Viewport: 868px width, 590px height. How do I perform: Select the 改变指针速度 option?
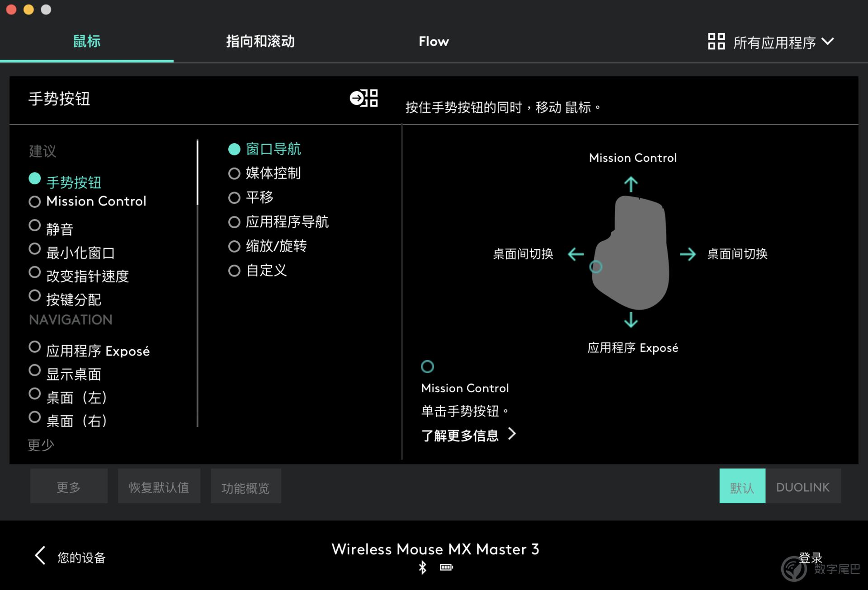coord(79,275)
